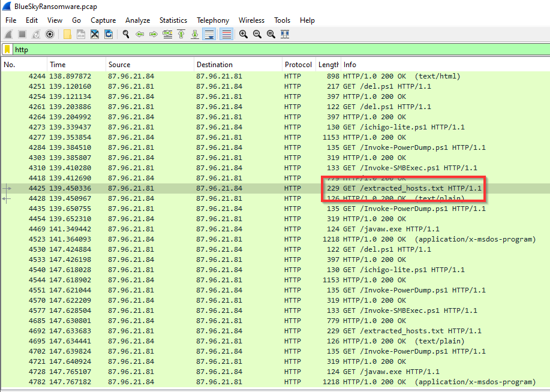Open capture options with the gear icon
Image resolution: width=550 pixels, height=392 pixels.
click(50, 34)
